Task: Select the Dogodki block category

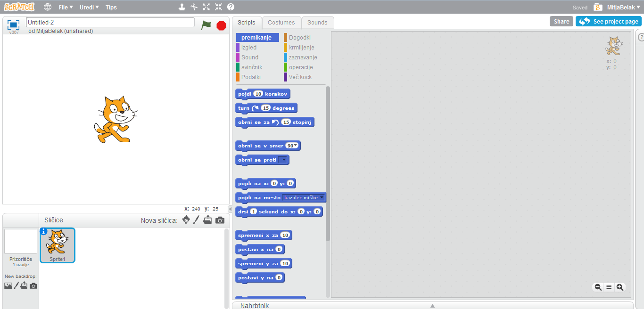Action: [299, 38]
